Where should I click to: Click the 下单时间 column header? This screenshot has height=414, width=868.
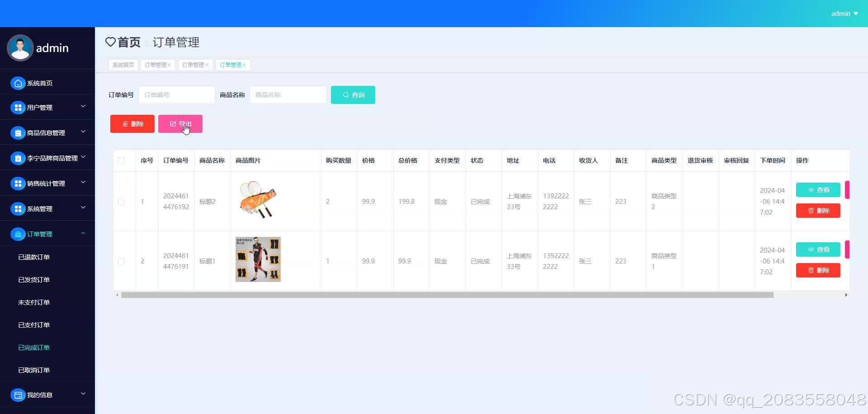pyautogui.click(x=773, y=160)
